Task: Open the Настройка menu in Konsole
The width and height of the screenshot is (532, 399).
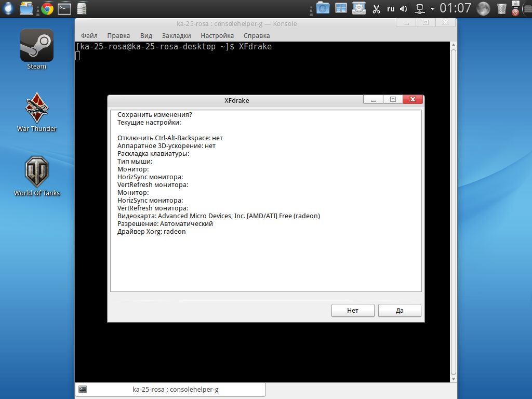Action: point(217,36)
